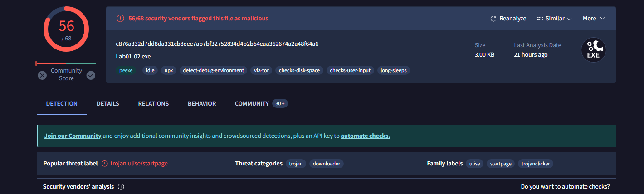This screenshot has height=194, width=644.
Task: Click the Reanalyze refresh icon
Action: tap(493, 19)
